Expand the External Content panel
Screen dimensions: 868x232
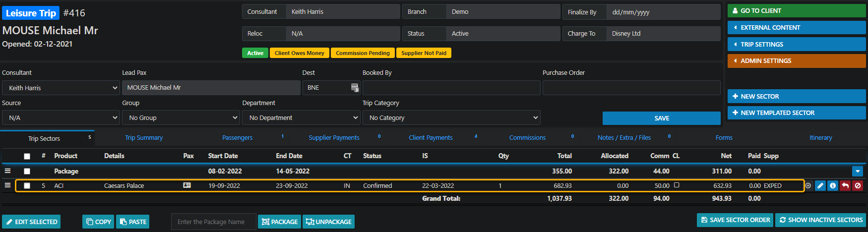pyautogui.click(x=797, y=28)
